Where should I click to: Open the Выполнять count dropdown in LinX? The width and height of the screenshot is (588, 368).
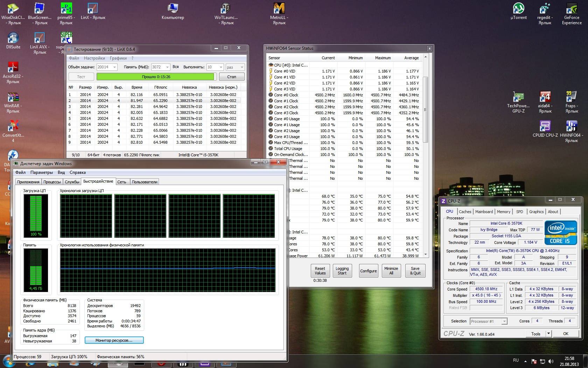221,67
